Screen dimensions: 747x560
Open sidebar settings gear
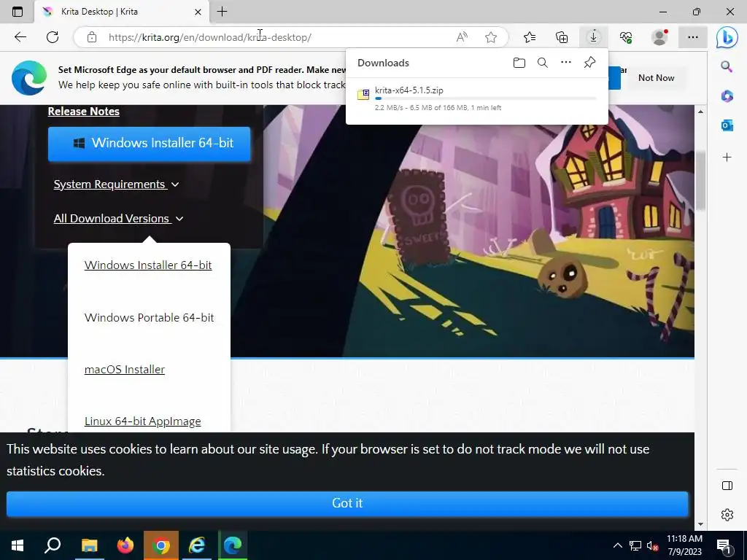pyautogui.click(x=727, y=515)
